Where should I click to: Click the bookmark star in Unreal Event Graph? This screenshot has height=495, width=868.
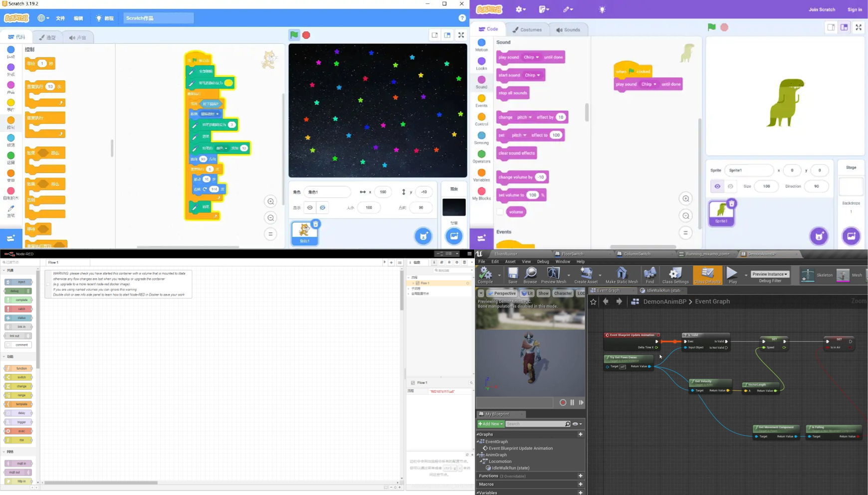593,301
